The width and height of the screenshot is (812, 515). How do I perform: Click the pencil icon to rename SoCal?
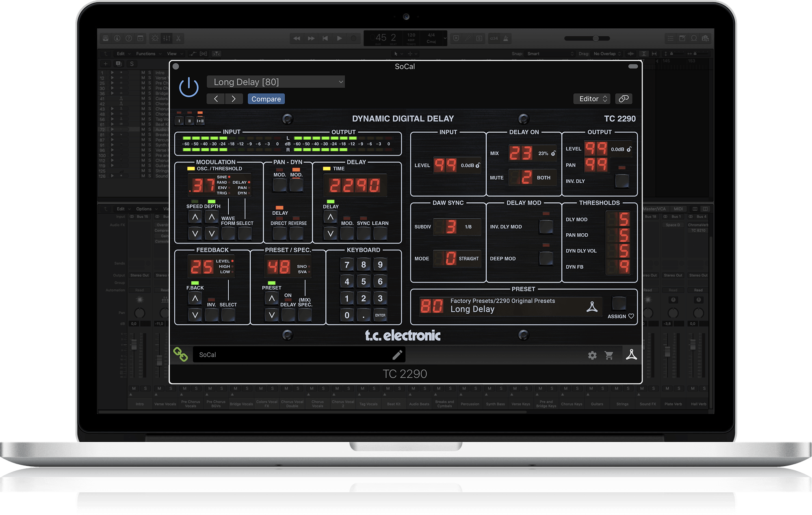tap(397, 355)
